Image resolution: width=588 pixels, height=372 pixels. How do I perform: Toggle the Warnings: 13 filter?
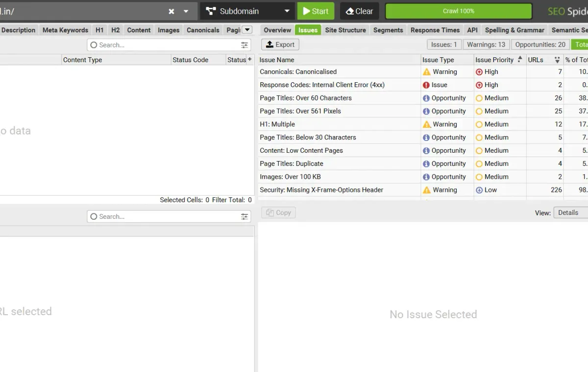[486, 45]
